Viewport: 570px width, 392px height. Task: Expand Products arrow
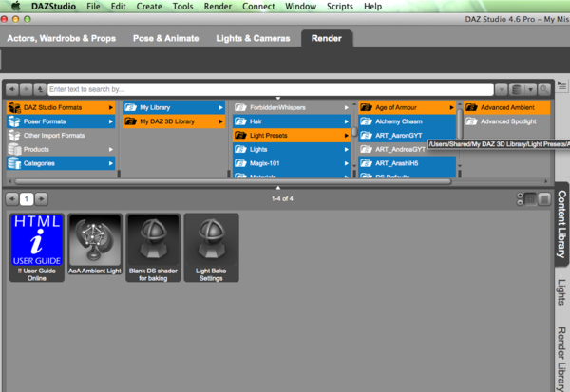tap(110, 149)
